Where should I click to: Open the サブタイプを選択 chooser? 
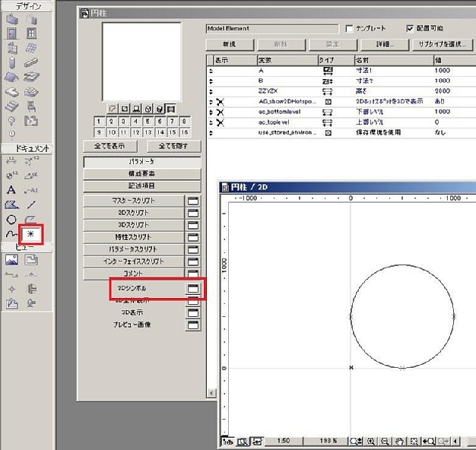point(442,44)
